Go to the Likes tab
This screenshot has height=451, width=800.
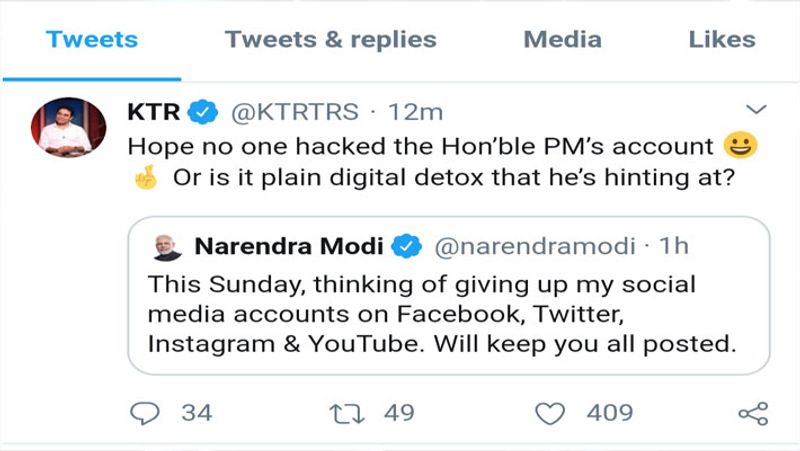pyautogui.click(x=721, y=40)
